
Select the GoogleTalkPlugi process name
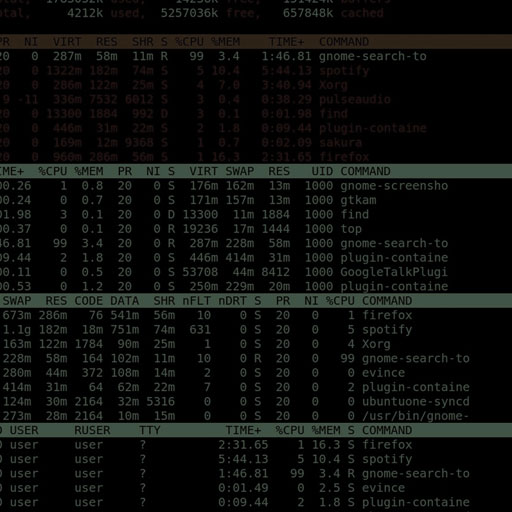click(394, 272)
